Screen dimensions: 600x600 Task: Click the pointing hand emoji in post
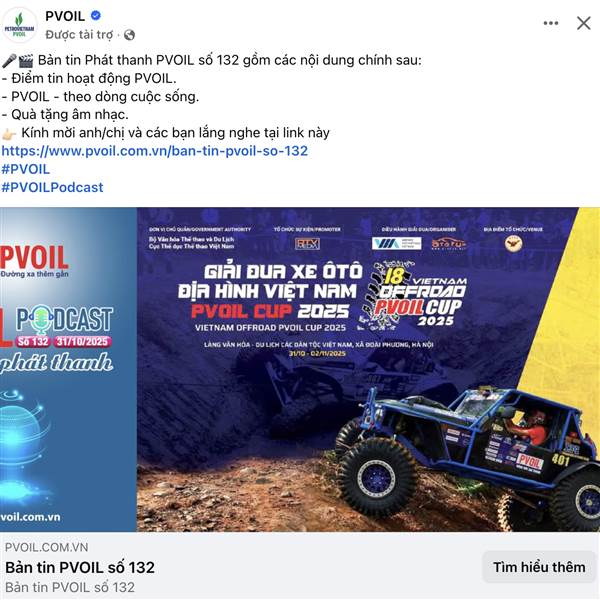click(9, 134)
